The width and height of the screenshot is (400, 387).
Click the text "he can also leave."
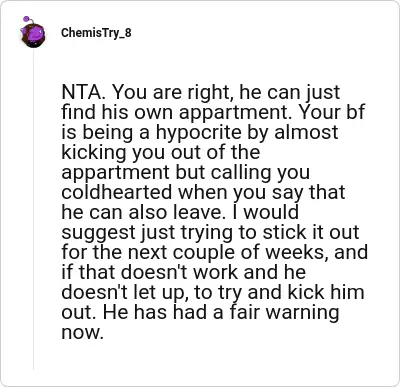(x=142, y=213)
